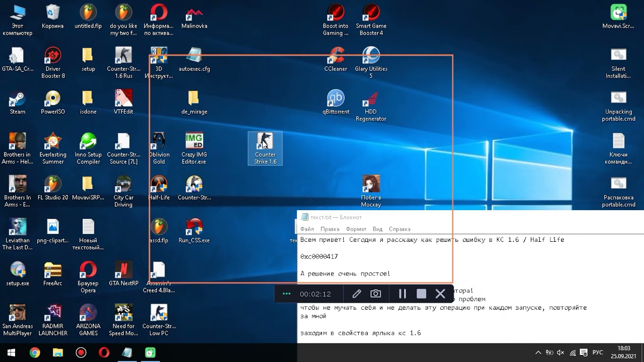Viewport: 644px width, 362px height.
Task: Launch Run_CSS.exe on the desktop
Action: click(194, 231)
